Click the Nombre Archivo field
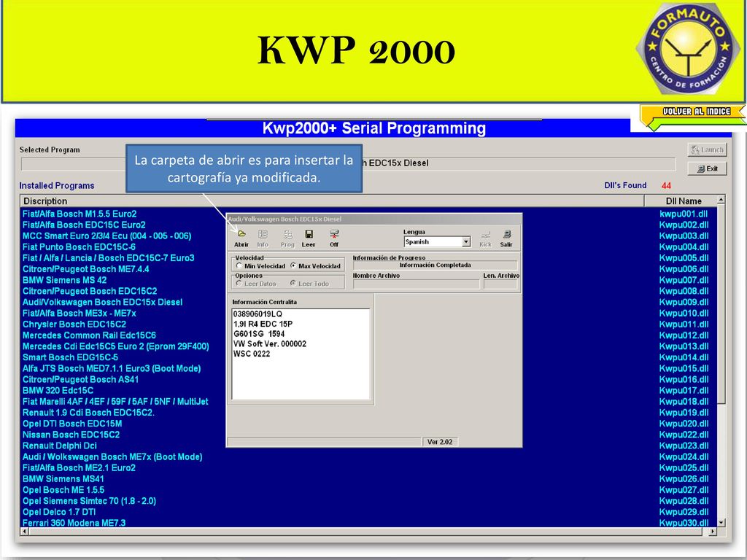This screenshot has width=747, height=560. pos(416,284)
